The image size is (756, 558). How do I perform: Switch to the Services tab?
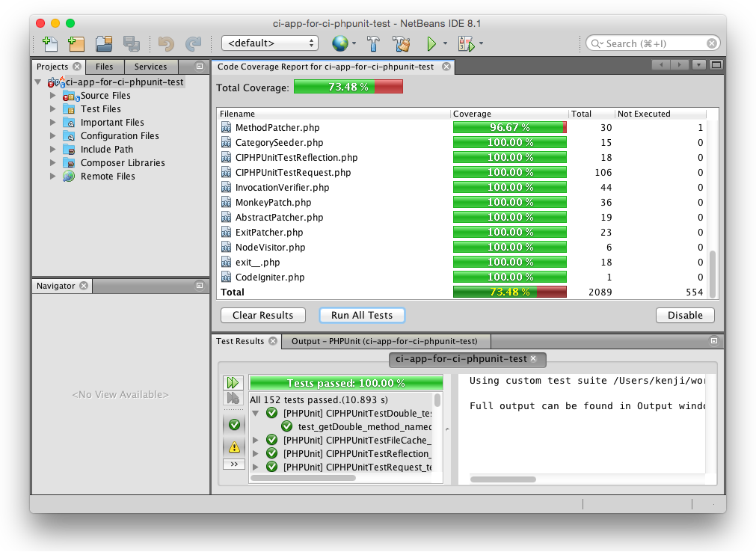(x=151, y=67)
